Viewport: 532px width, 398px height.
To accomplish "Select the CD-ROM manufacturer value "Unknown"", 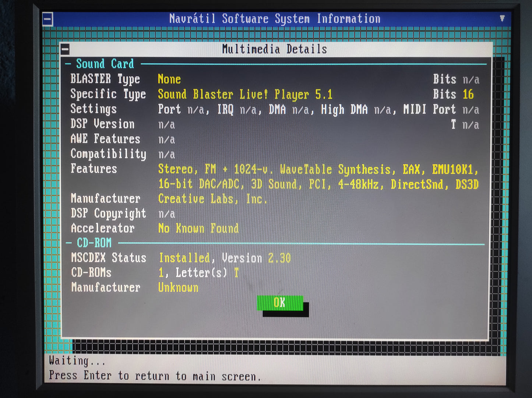I will 178,288.
